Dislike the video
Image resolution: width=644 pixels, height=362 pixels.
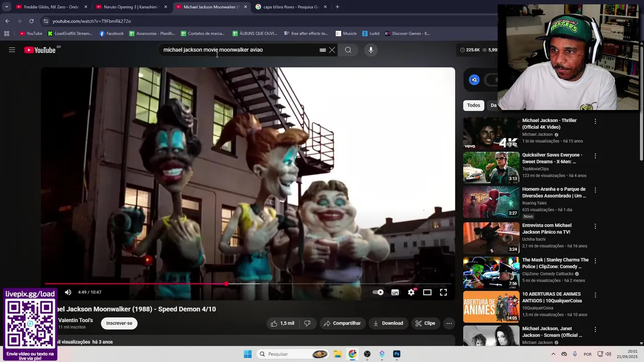coord(307,323)
